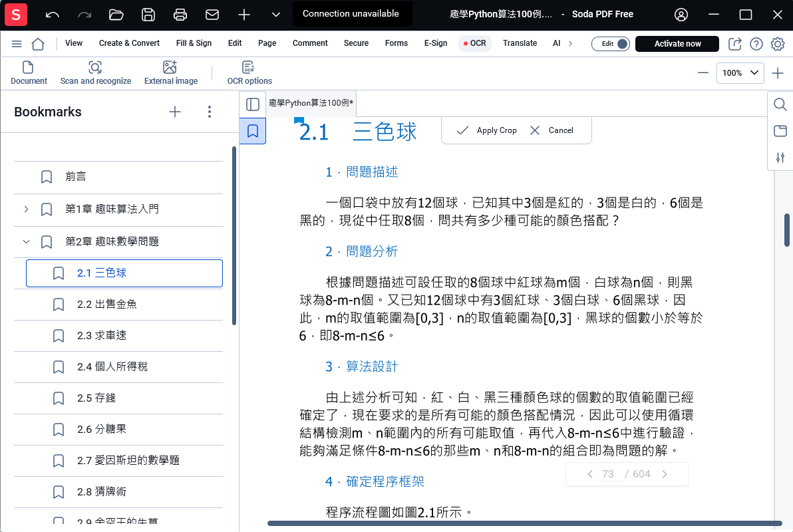Toggle the side panel layout icon
The image size is (793, 532).
252,104
